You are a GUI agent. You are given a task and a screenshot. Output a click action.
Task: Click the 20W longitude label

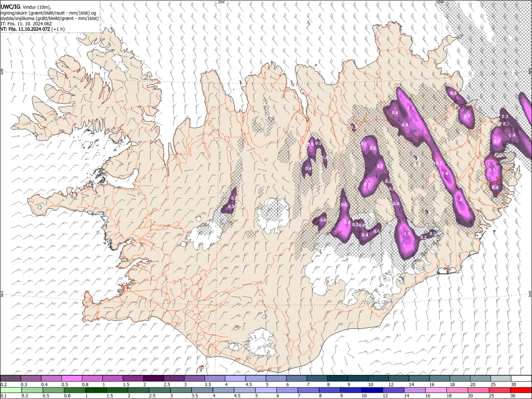click(x=221, y=2)
